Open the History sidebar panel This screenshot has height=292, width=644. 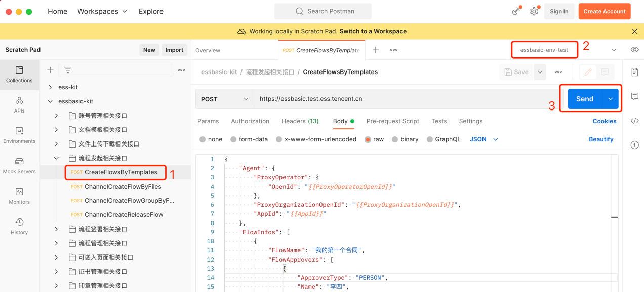19,227
